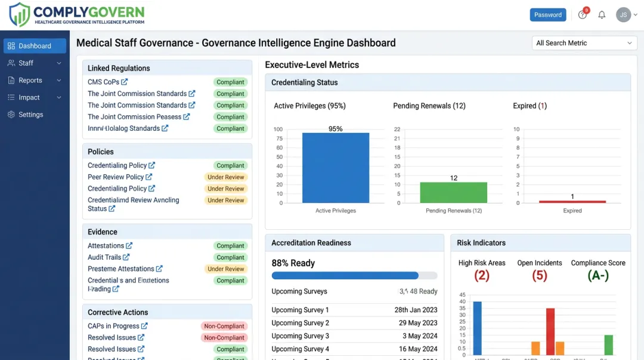Click the '16 May 2024' survey date
Viewport: 644px width, 360px height.
point(418,349)
